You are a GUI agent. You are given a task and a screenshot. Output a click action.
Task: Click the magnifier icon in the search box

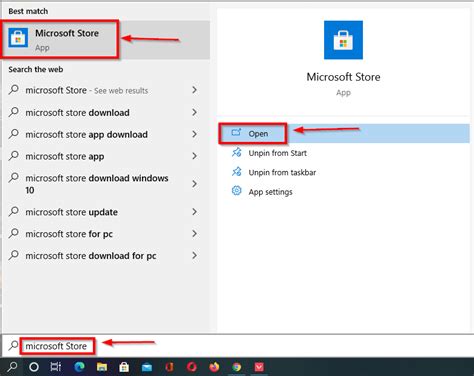(13, 346)
